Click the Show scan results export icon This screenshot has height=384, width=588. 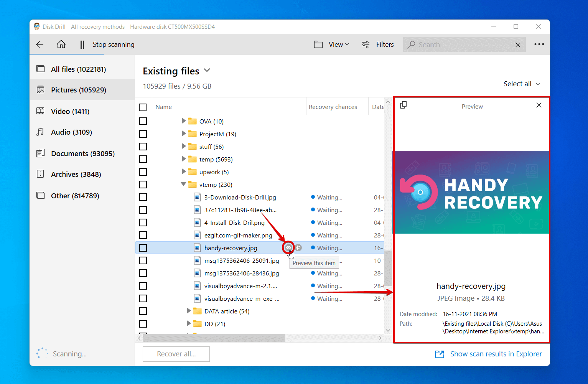[440, 354]
